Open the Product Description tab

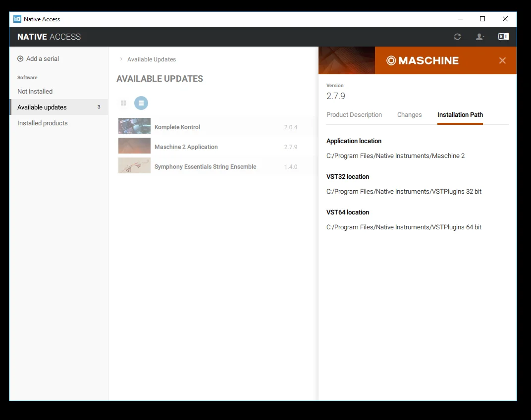click(x=354, y=115)
